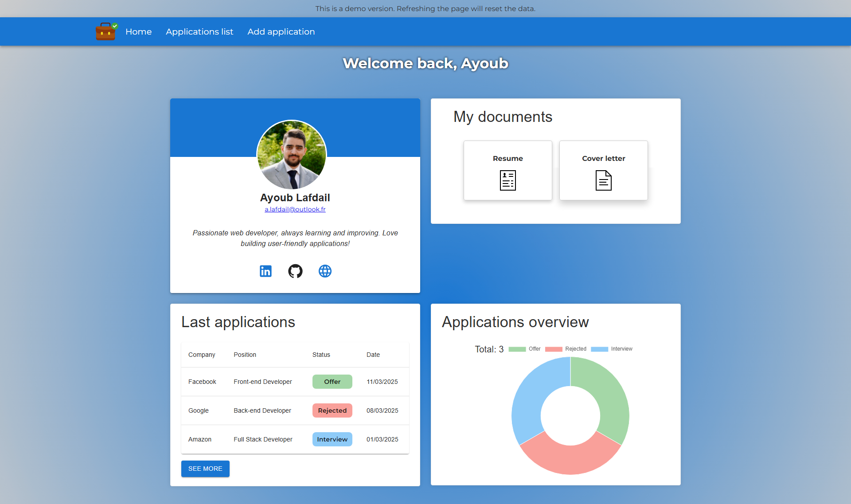Image resolution: width=851 pixels, height=504 pixels.
Task: Open the personal website globe icon
Action: point(325,271)
